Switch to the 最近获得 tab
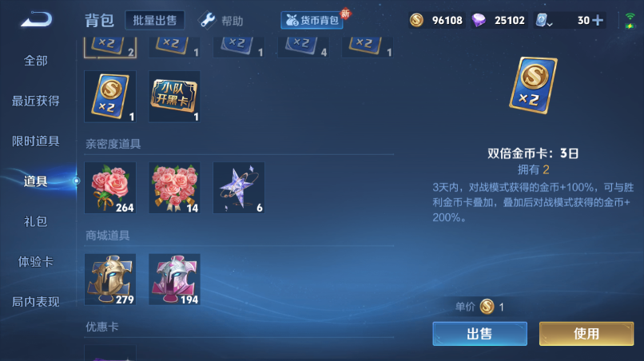The height and width of the screenshot is (361, 644). point(36,101)
